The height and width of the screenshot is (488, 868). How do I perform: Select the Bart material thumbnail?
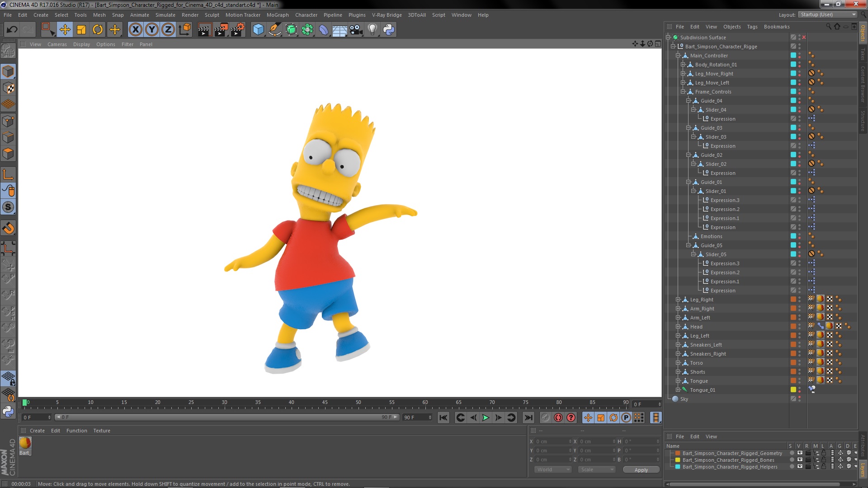point(25,443)
